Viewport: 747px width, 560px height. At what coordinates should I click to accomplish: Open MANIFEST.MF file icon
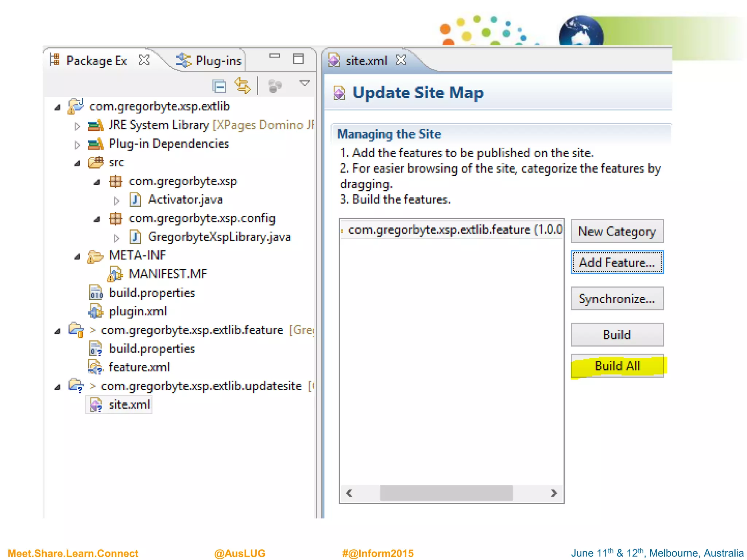tap(115, 274)
